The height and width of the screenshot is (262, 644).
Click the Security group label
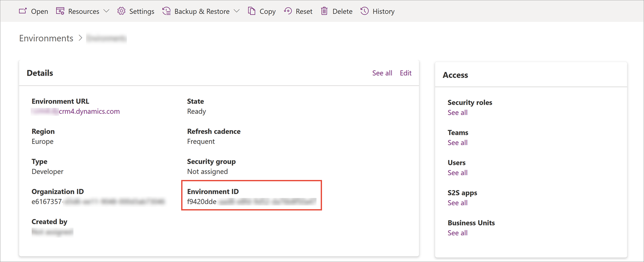[x=211, y=161]
